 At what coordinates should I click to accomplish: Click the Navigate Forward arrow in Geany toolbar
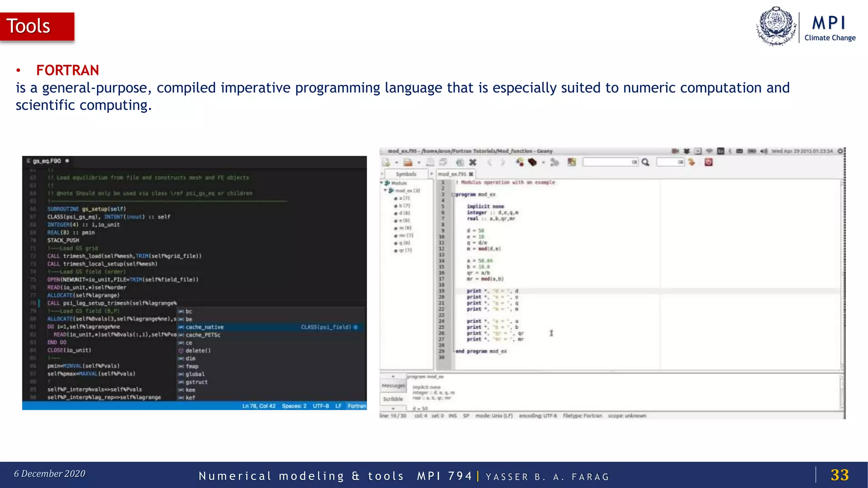tap(503, 162)
